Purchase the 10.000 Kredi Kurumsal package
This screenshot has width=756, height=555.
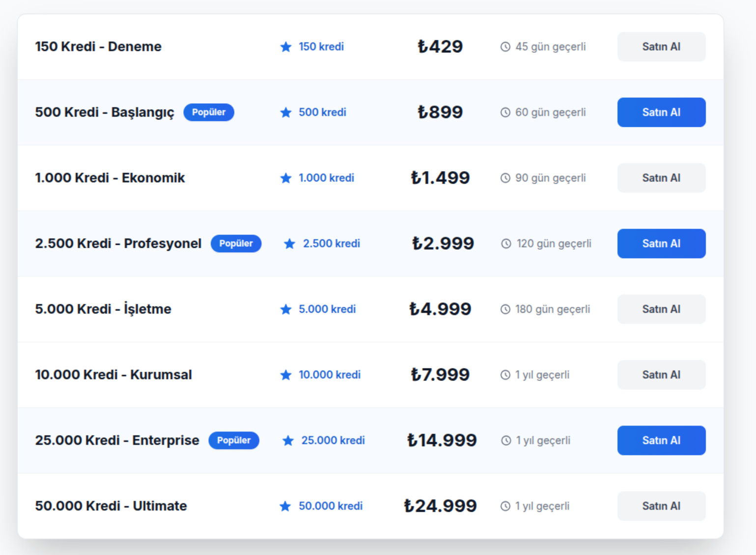click(661, 375)
